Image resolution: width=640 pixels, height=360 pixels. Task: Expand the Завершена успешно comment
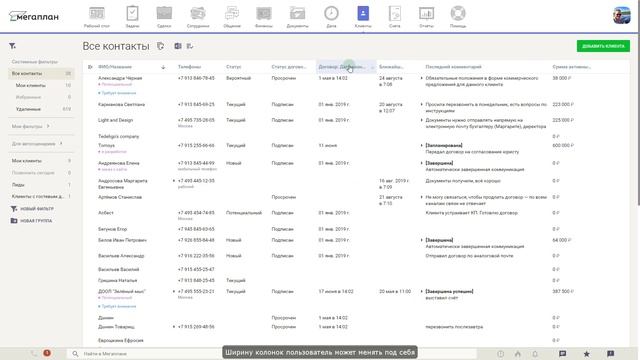(422, 292)
